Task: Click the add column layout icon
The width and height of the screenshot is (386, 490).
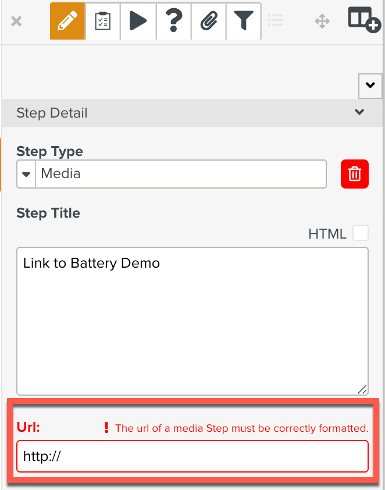Action: tap(364, 20)
